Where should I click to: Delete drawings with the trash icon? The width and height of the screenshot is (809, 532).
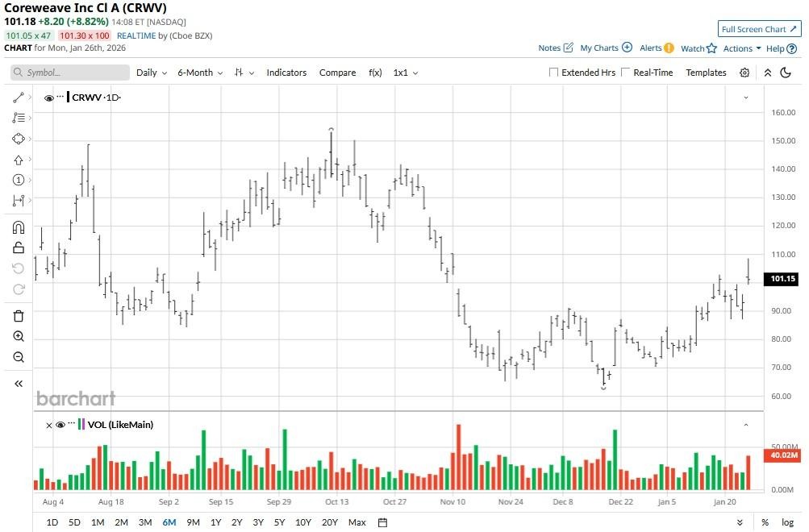tap(18, 316)
